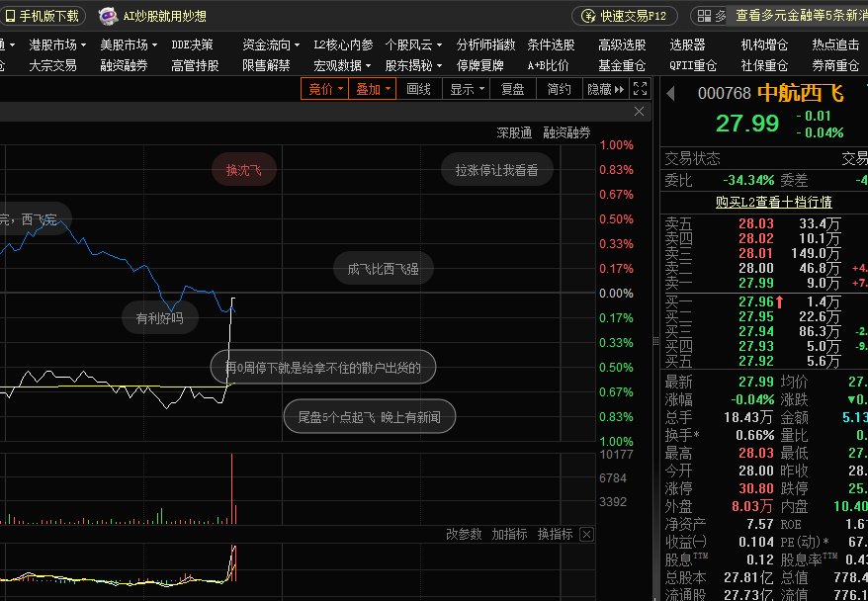This screenshot has width=868, height=601.
Task: Click the 有利好吗 comment bubble
Action: 159,318
